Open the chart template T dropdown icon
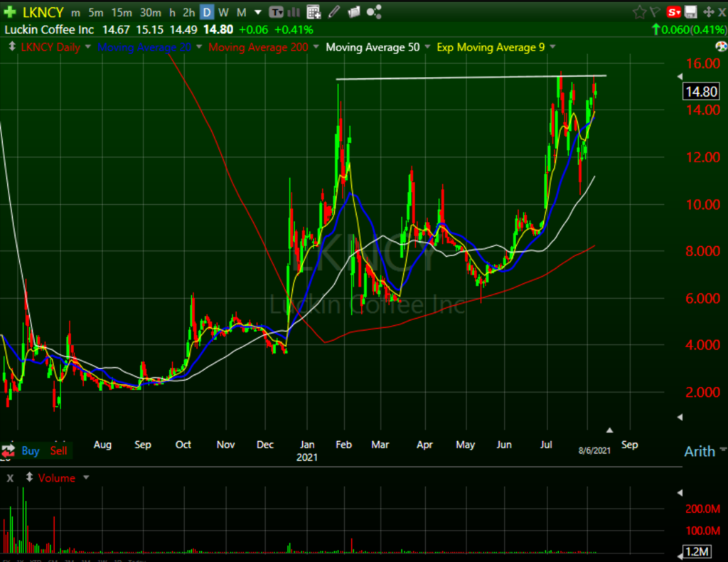The width and height of the screenshot is (728, 562). (277, 13)
